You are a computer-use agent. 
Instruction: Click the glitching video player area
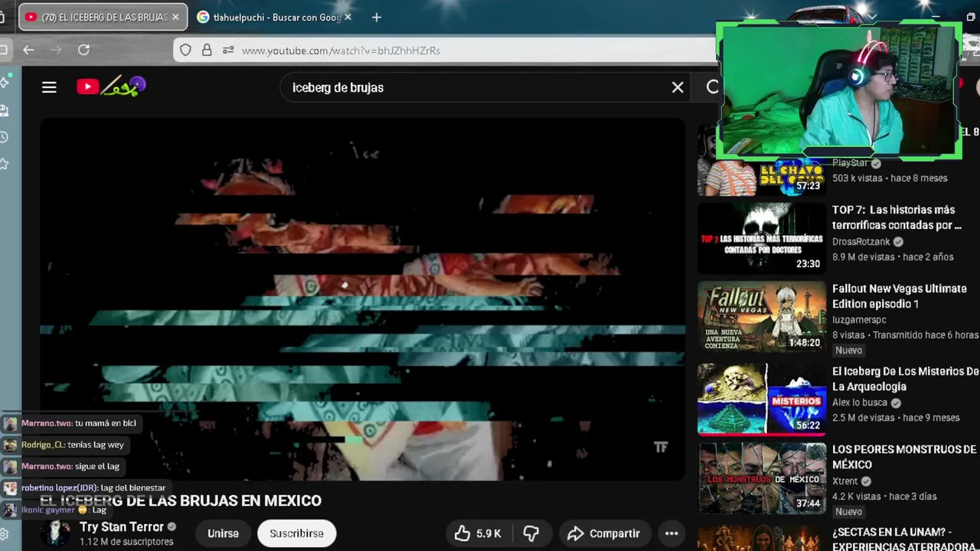pos(362,298)
